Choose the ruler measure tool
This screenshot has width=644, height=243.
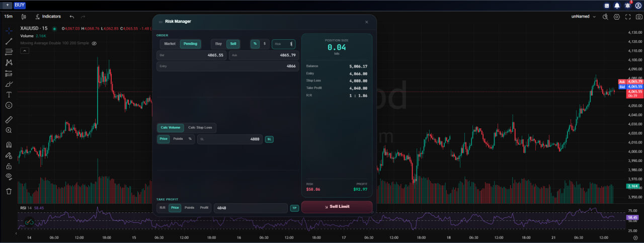tap(9, 120)
